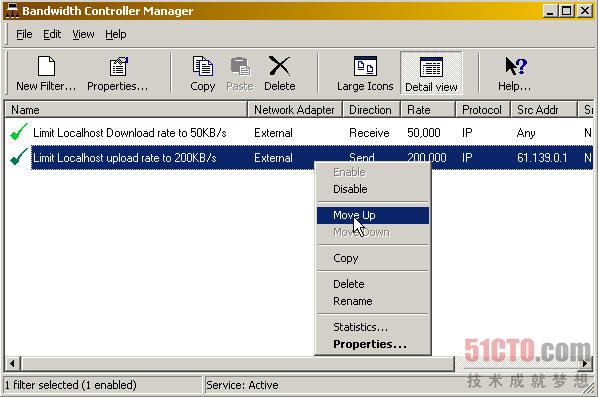598x397 pixels.
Task: Click greyed Enable context menu entry
Action: (x=373, y=172)
